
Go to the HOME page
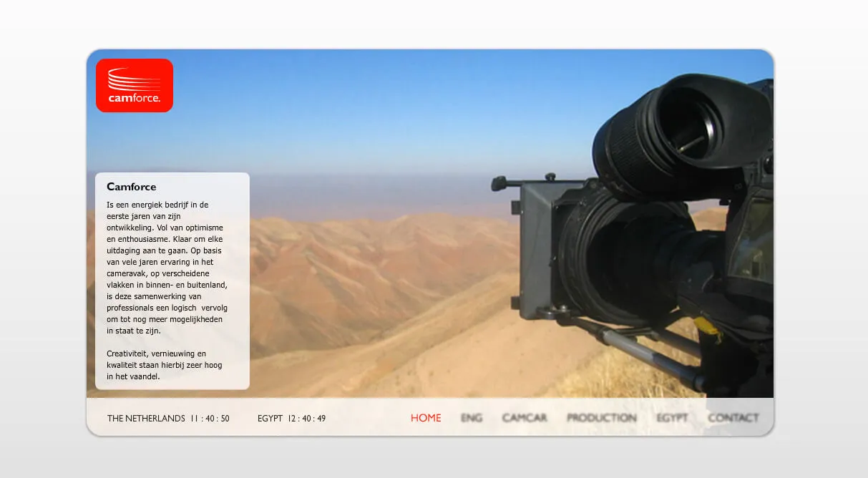(426, 418)
